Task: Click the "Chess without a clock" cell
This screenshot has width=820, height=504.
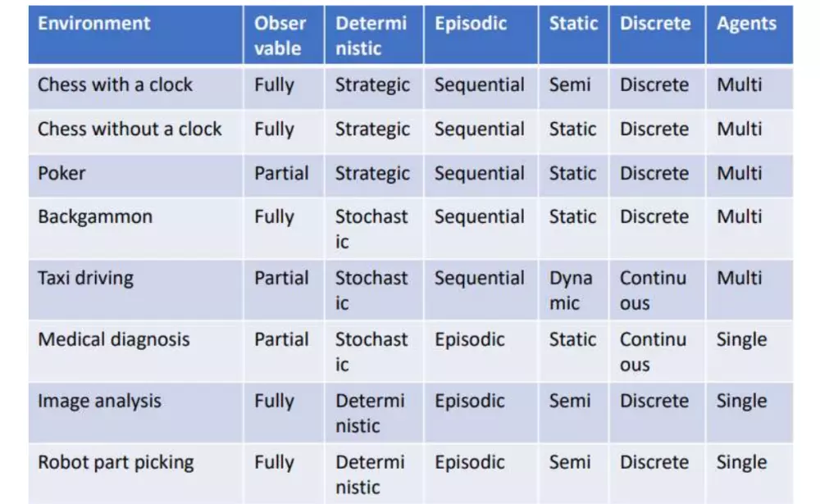Action: click(130, 129)
